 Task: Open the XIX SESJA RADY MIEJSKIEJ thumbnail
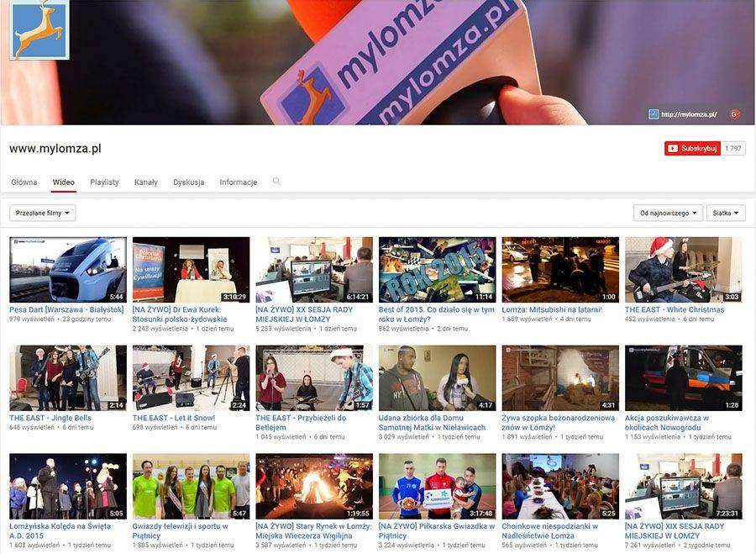684,486
